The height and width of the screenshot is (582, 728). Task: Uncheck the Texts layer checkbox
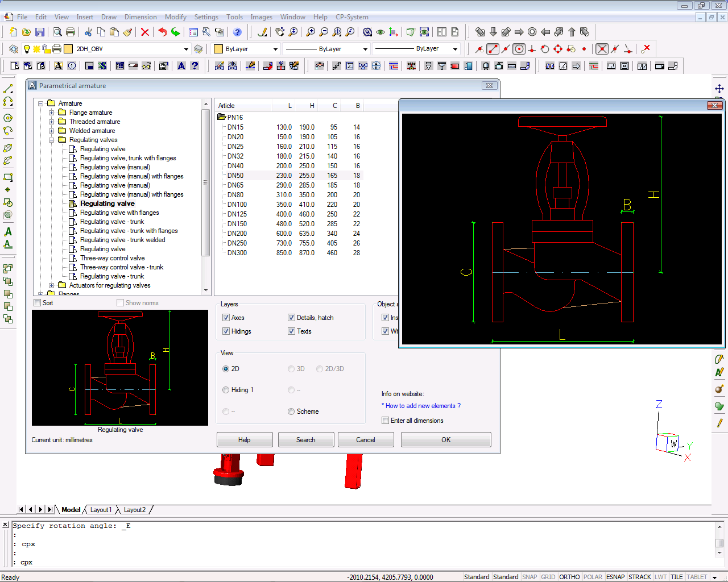coord(291,331)
